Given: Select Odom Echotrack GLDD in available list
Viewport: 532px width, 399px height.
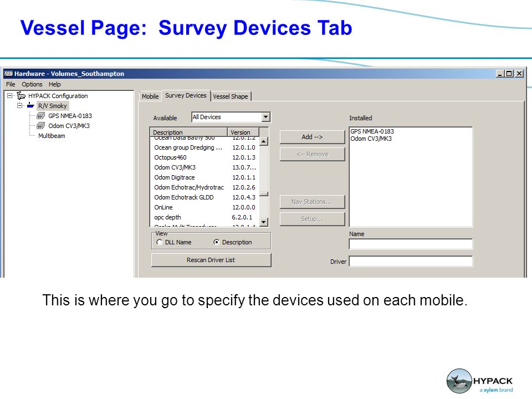Looking at the screenshot, I should click(x=205, y=197).
